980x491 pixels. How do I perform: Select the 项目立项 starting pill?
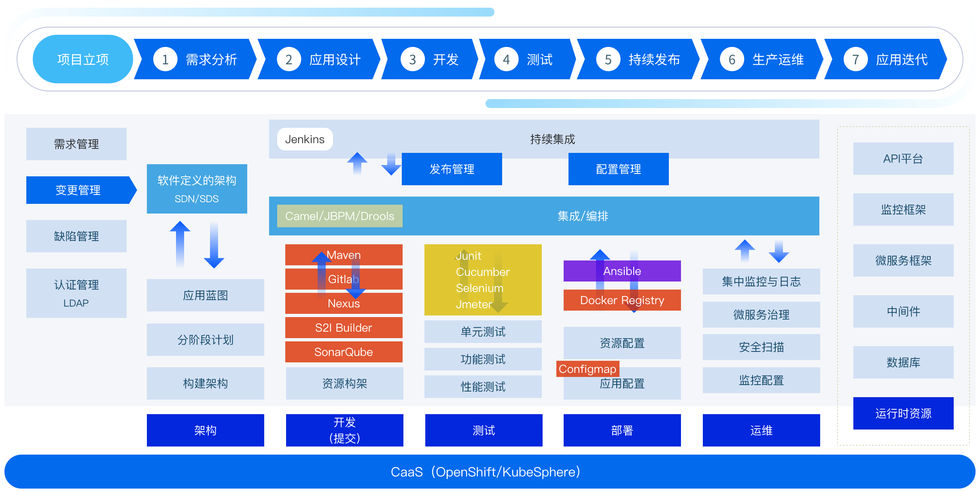pos(83,59)
